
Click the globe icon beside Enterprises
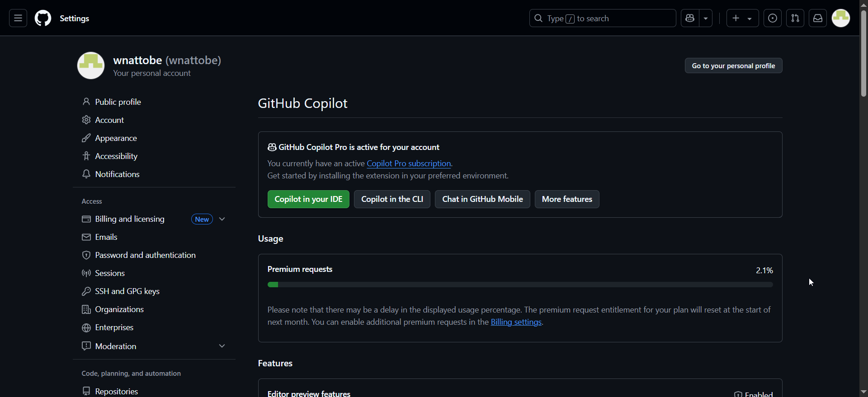[x=86, y=328]
